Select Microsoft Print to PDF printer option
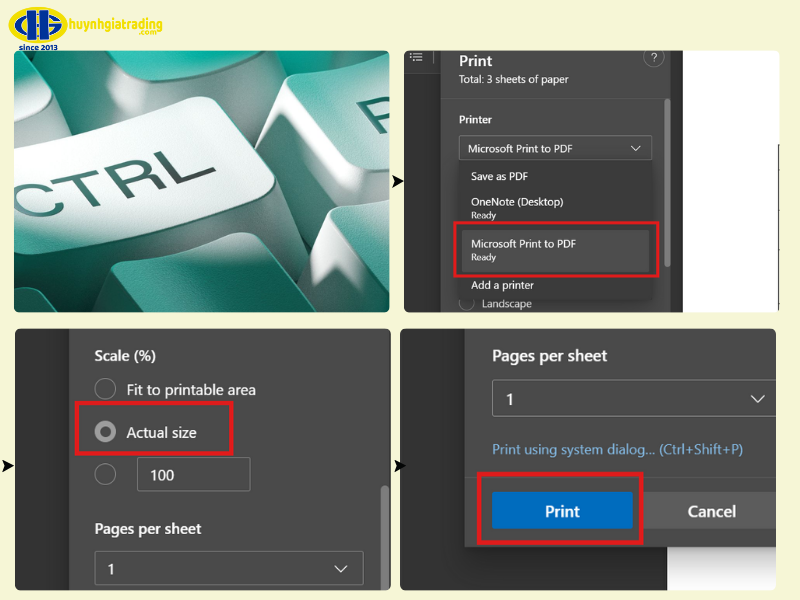This screenshot has width=800, height=600. 524,243
